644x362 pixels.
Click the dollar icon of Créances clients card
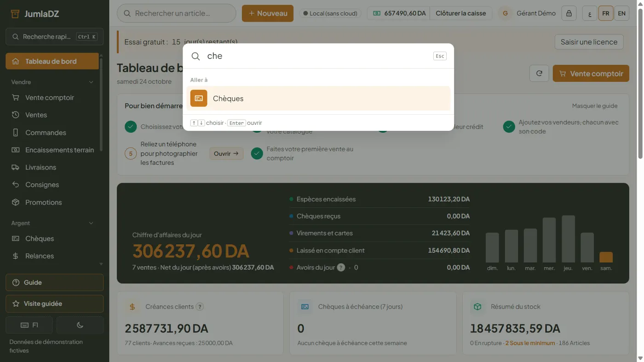click(x=132, y=307)
